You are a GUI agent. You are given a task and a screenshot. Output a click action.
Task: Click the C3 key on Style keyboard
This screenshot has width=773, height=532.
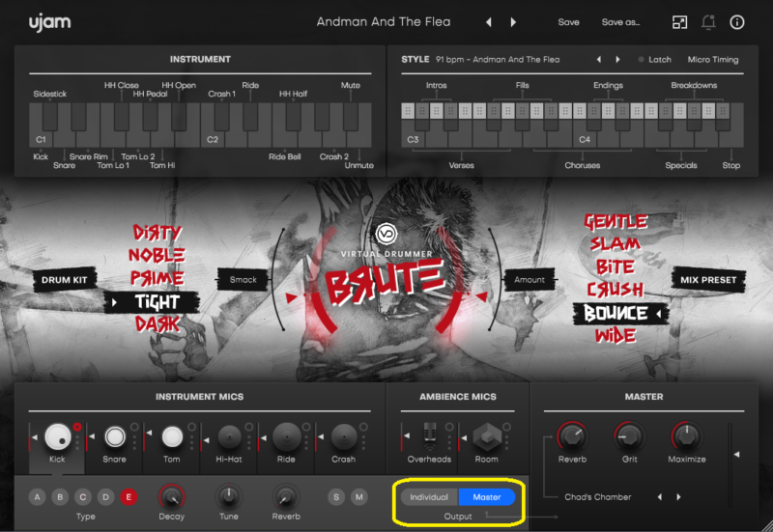413,139
